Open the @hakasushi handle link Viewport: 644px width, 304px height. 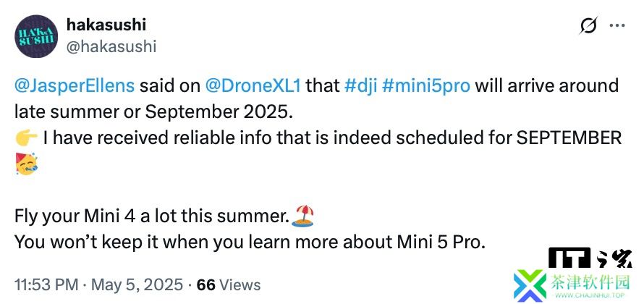coord(111,47)
